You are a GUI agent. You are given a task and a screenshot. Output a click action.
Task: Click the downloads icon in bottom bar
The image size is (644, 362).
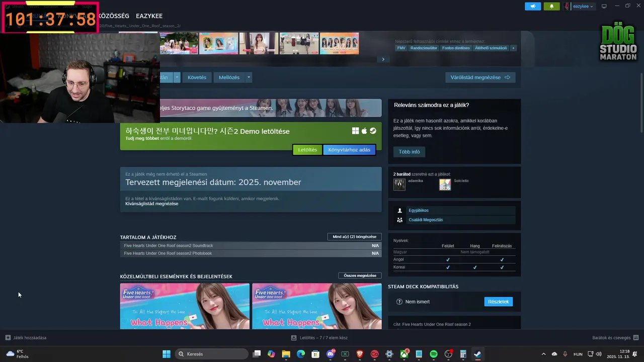[x=294, y=338]
